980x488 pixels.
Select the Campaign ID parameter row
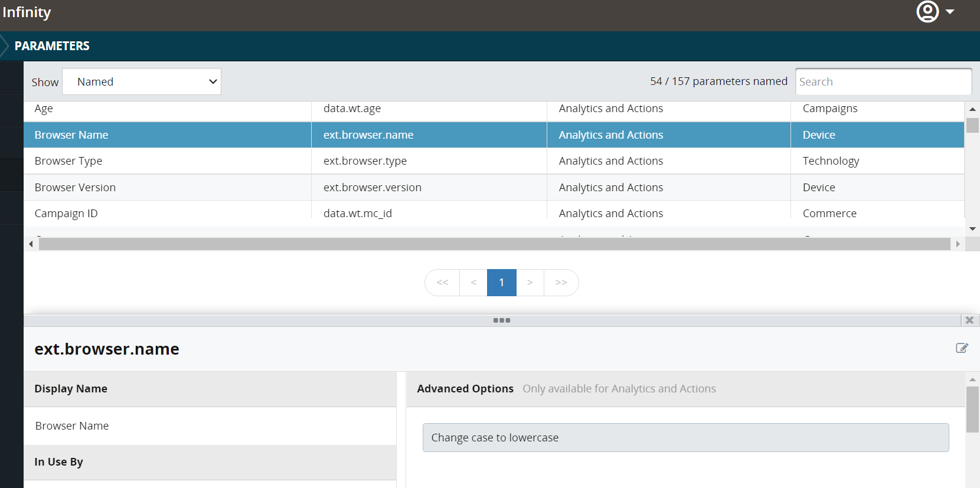[494, 213]
